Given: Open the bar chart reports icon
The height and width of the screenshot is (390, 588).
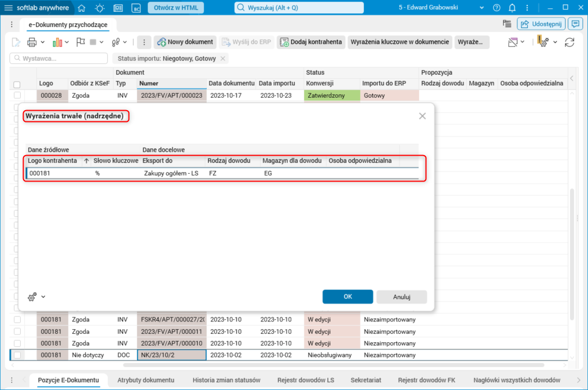Looking at the screenshot, I should [x=57, y=42].
